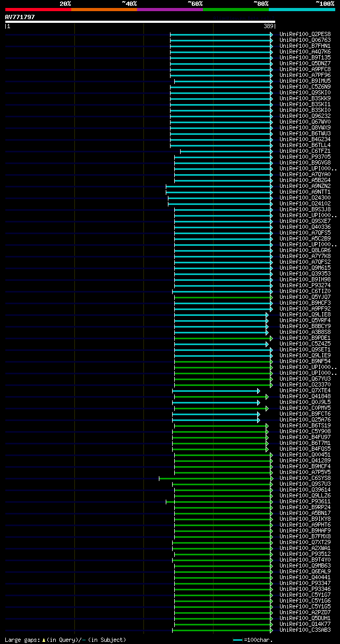Image resolution: width=340 pixels, height=644 pixels.
Task: Open the UniRef100_P93512 hit link
Action: 305,554
